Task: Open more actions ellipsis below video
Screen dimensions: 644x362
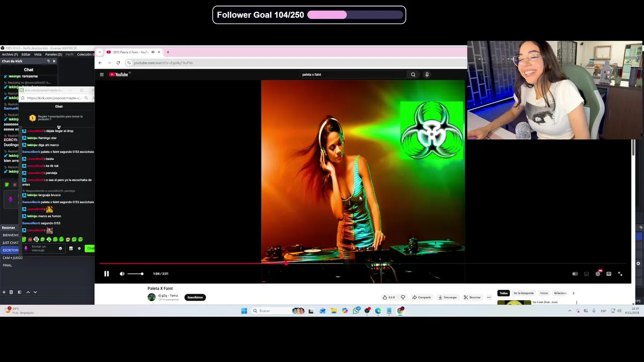Action: tap(489, 297)
